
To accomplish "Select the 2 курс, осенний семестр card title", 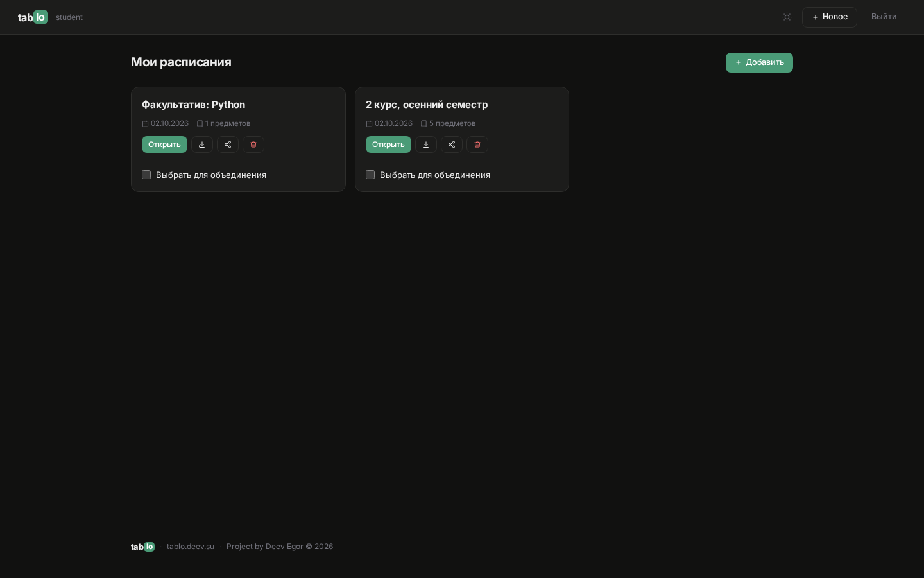I will coord(427,105).
